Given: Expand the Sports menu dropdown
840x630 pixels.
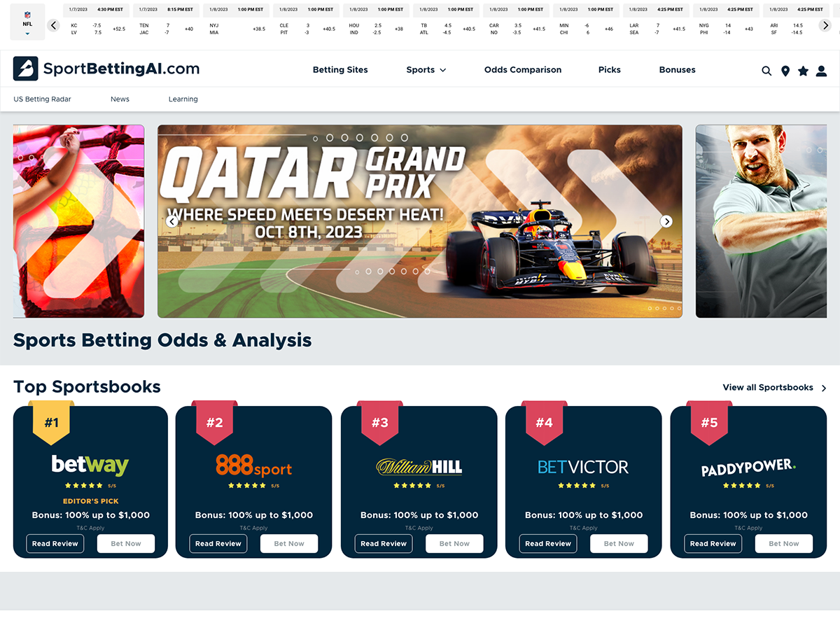Looking at the screenshot, I should pos(426,70).
